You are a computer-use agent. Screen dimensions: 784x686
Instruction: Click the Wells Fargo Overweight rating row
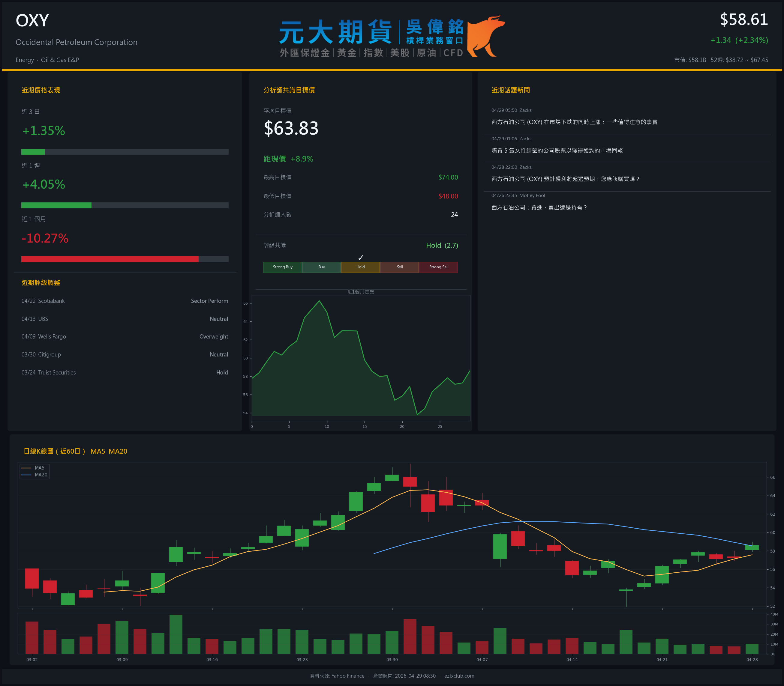click(x=125, y=336)
